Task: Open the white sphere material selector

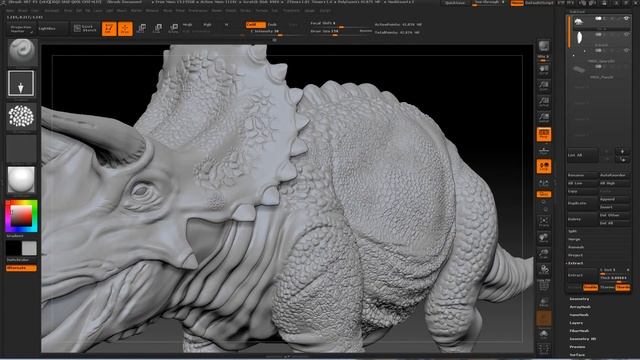Action: tap(21, 180)
